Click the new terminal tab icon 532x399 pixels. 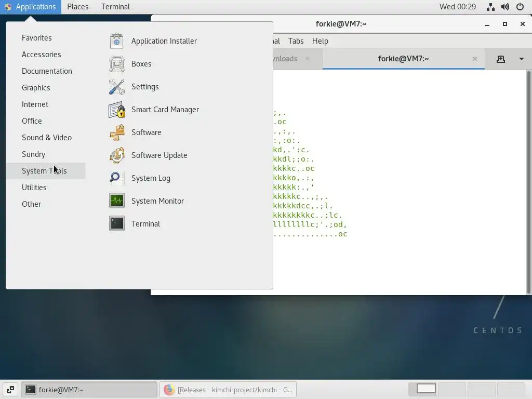click(501, 59)
